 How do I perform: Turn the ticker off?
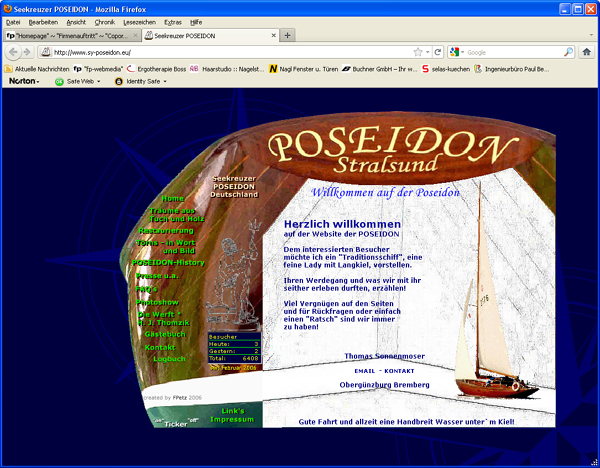point(193,420)
